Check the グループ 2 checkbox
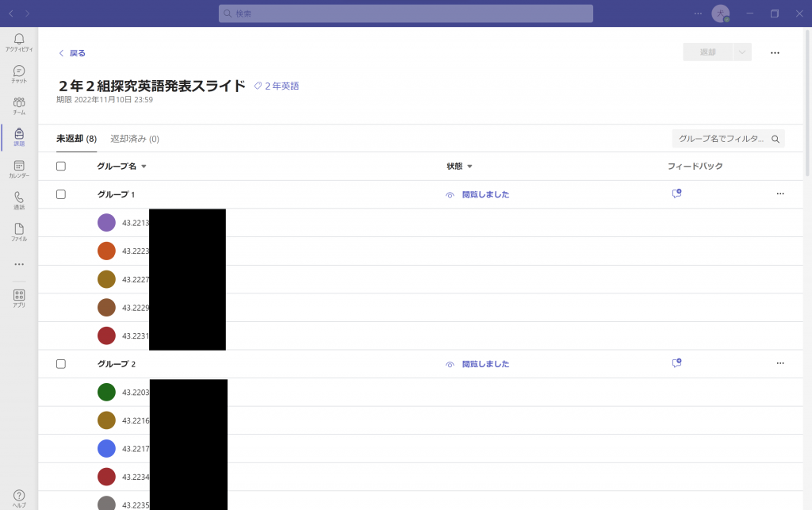812x510 pixels. pos(61,364)
